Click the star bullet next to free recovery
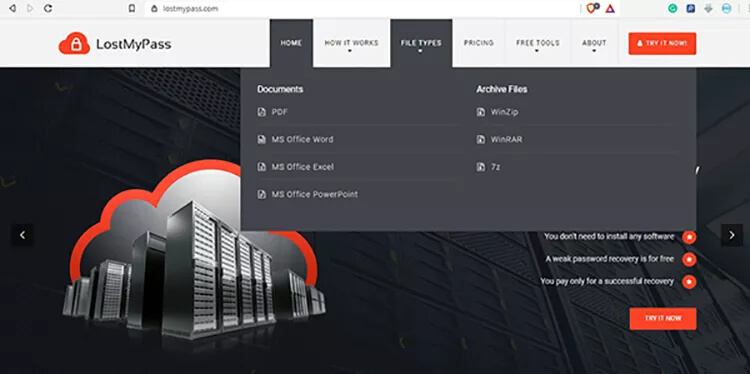The image size is (750, 374). click(689, 259)
